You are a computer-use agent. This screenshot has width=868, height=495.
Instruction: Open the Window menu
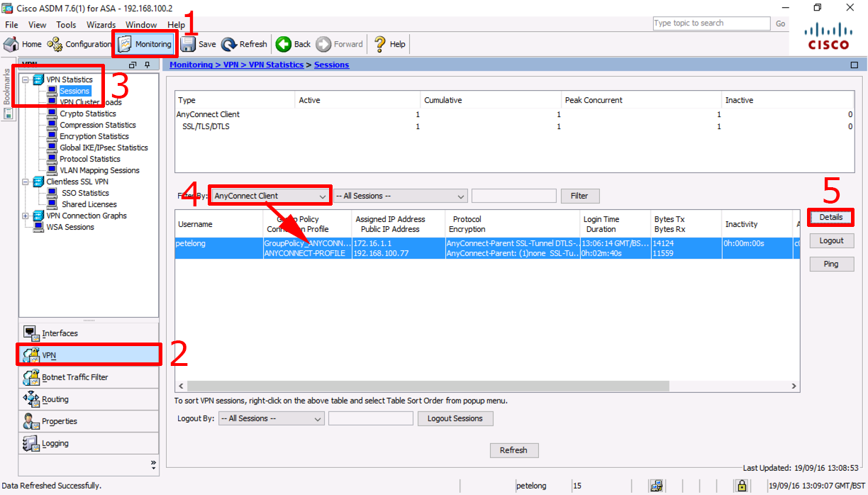click(141, 24)
